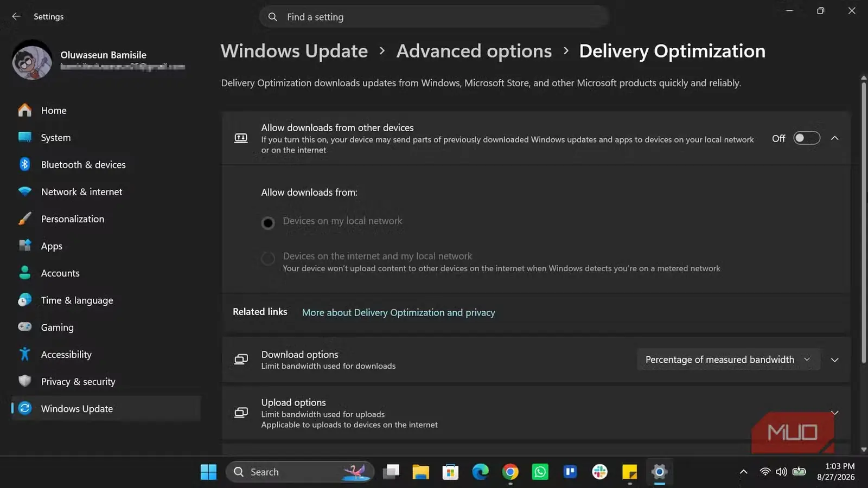Click the taskbar Search box
868x488 pixels.
point(300,472)
